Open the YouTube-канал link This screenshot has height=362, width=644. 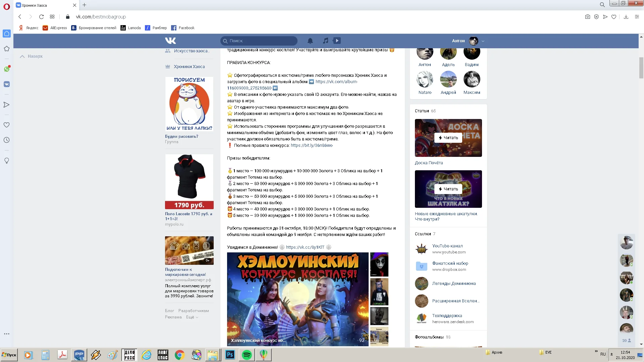[x=447, y=246]
